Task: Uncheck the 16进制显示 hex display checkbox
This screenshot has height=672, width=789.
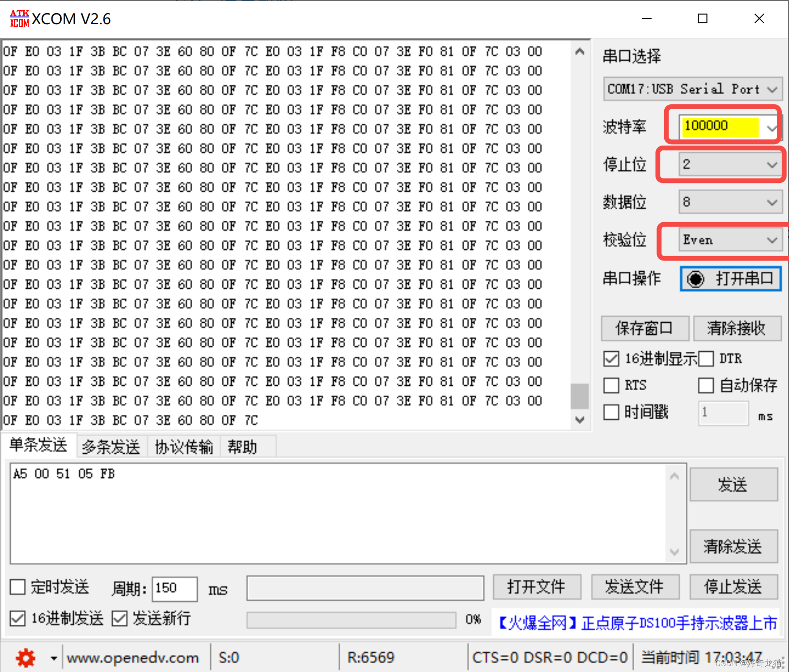Action: pos(611,359)
